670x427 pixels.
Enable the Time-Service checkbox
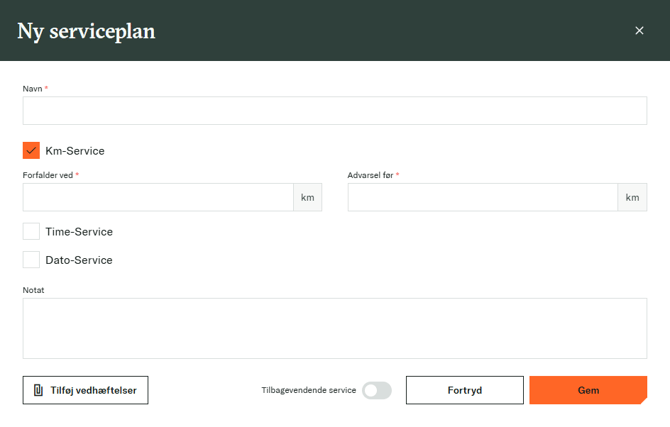(x=31, y=231)
